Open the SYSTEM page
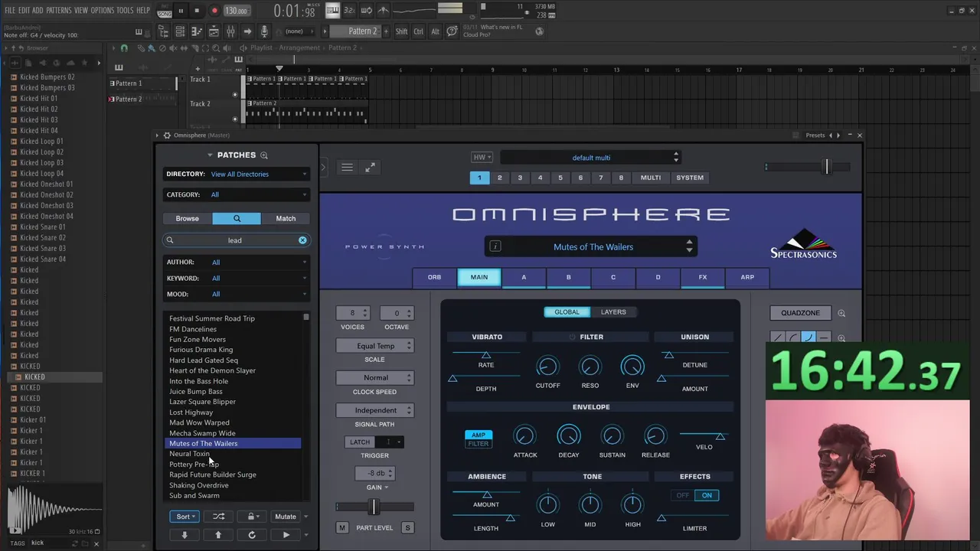Screen dimensions: 980x551 (690, 178)
